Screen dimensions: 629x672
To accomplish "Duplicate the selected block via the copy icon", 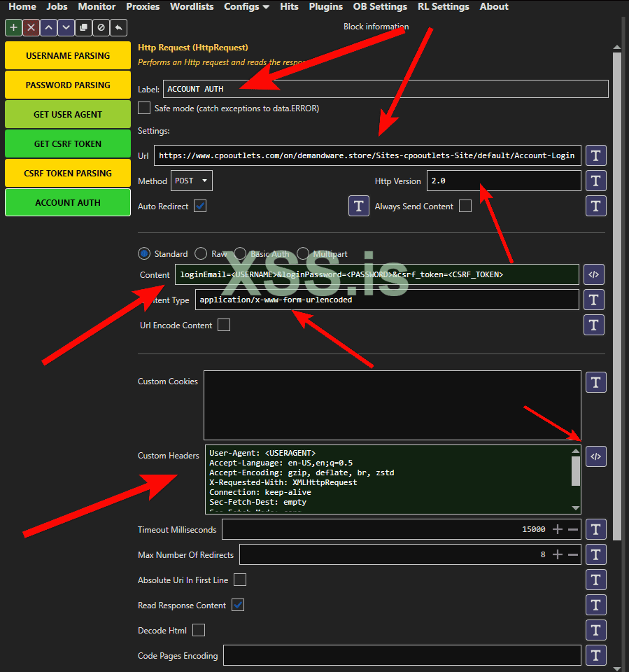I will coord(83,28).
